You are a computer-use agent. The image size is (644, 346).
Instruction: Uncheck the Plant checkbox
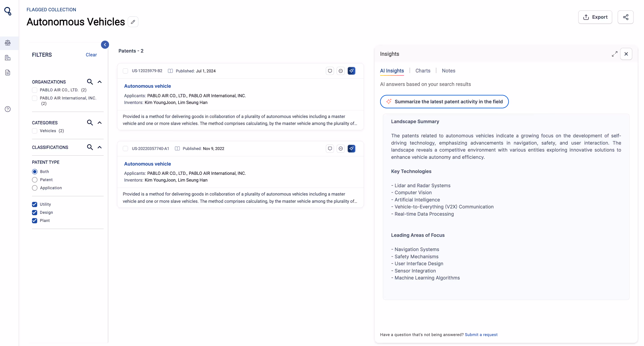point(35,221)
